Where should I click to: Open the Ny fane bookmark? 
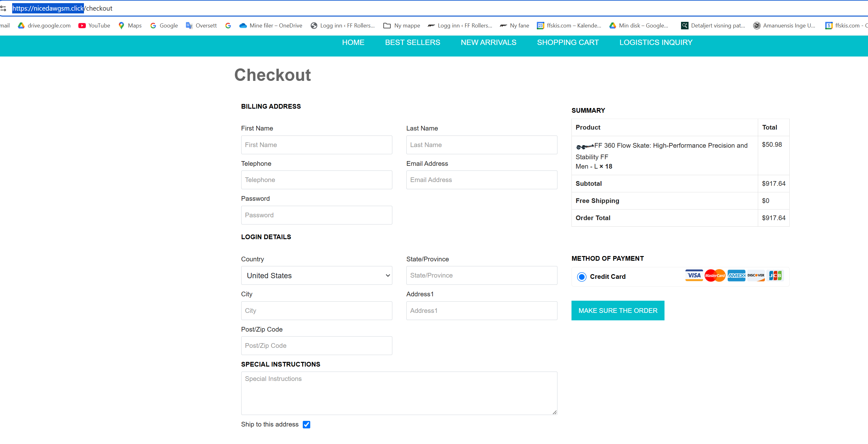515,26
